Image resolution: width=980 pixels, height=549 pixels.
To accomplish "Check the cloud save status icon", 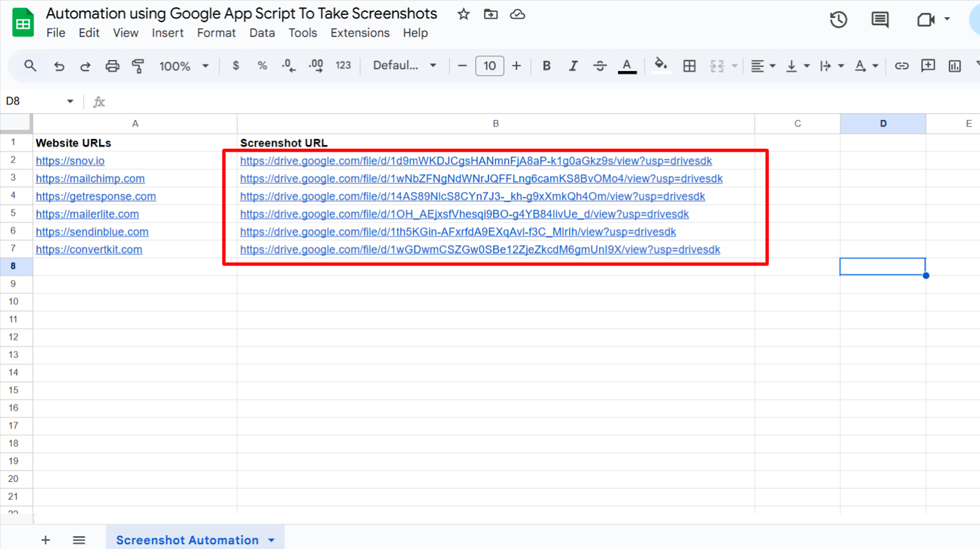I will click(518, 14).
